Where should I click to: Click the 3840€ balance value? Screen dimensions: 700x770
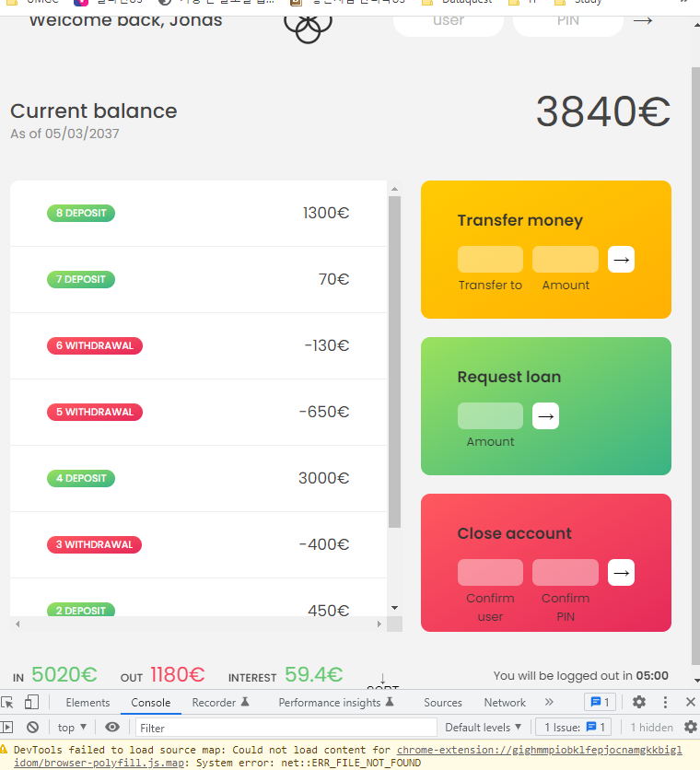(x=602, y=111)
